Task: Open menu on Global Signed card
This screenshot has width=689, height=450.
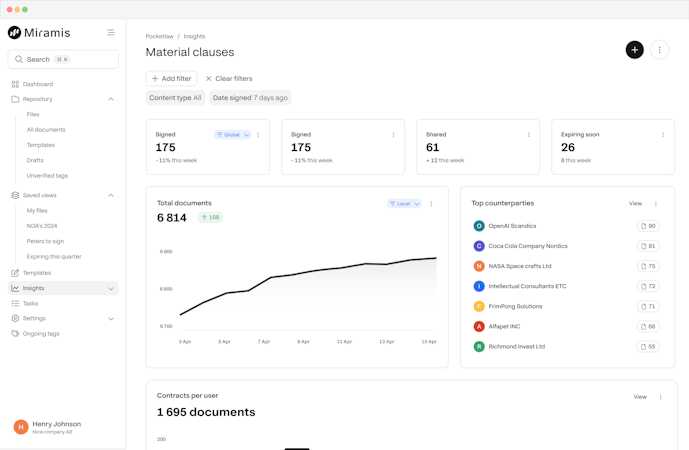Action: pos(258,135)
